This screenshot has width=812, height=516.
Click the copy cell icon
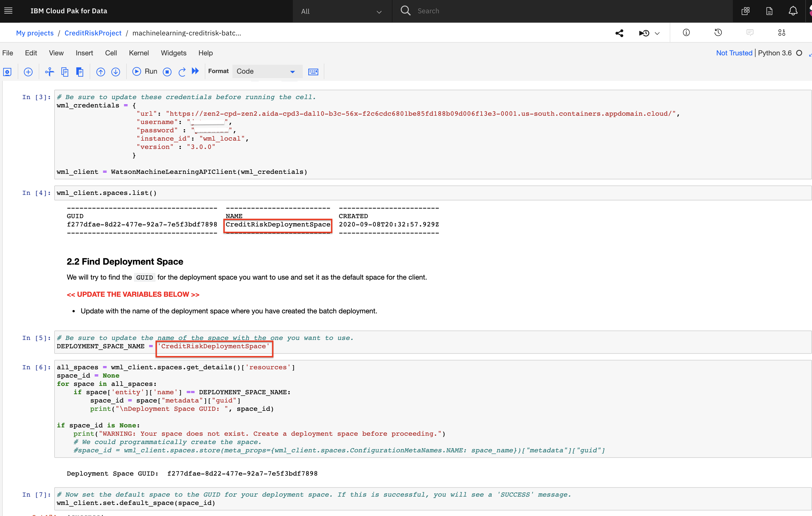(x=64, y=71)
